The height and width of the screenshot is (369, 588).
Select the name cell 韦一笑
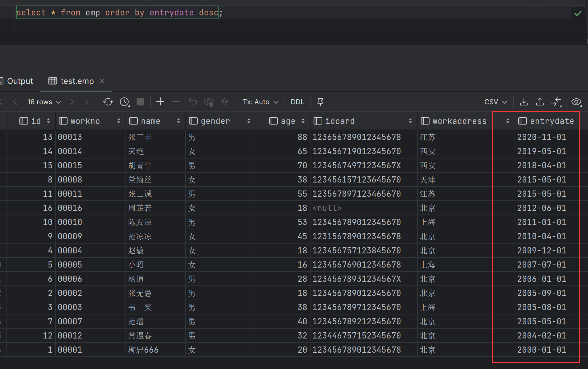156,307
